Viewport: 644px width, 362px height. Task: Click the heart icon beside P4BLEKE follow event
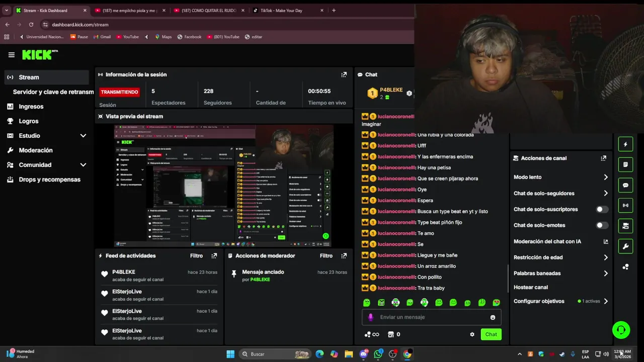105,275
